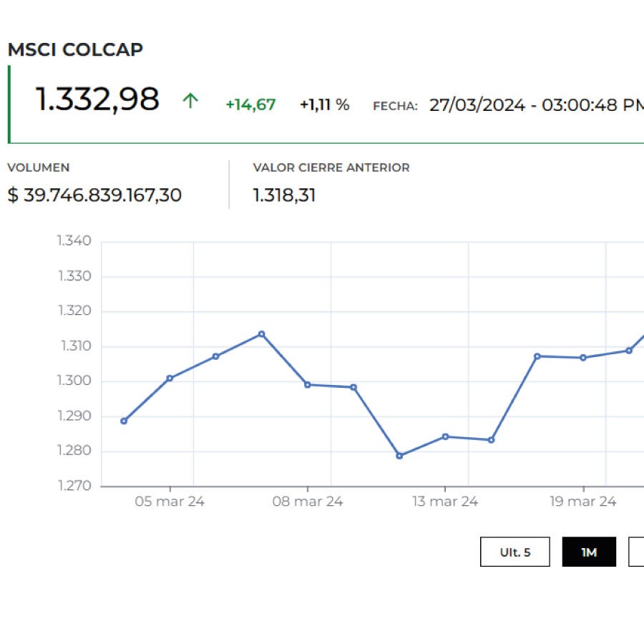Click the MSCI COLCAP heading
644x644 pixels.
pos(75,49)
